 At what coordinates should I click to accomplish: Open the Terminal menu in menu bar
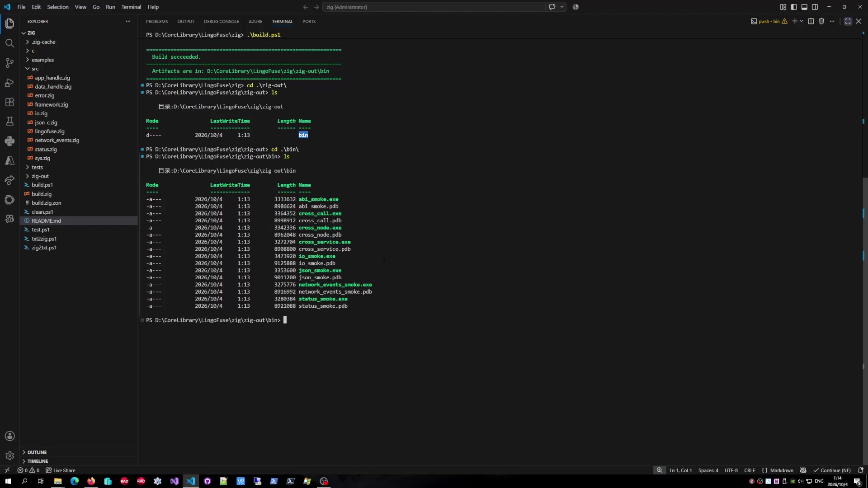pyautogui.click(x=131, y=7)
